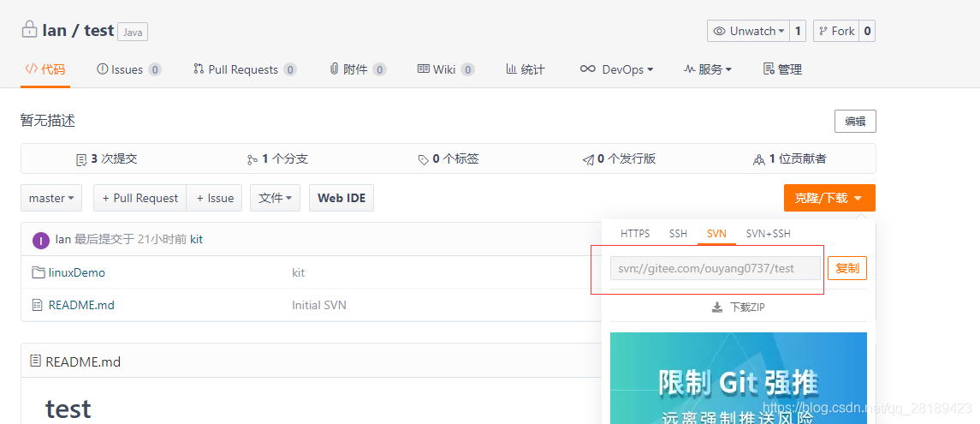
Task: Click the README.md file icon in file list
Action: [x=38, y=305]
